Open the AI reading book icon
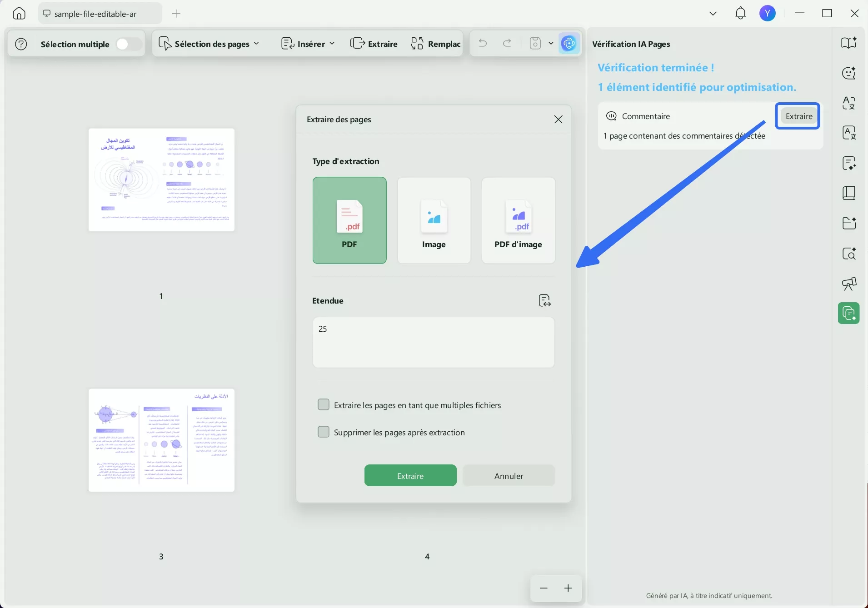Screen dimensions: 868x608 (x=848, y=43)
